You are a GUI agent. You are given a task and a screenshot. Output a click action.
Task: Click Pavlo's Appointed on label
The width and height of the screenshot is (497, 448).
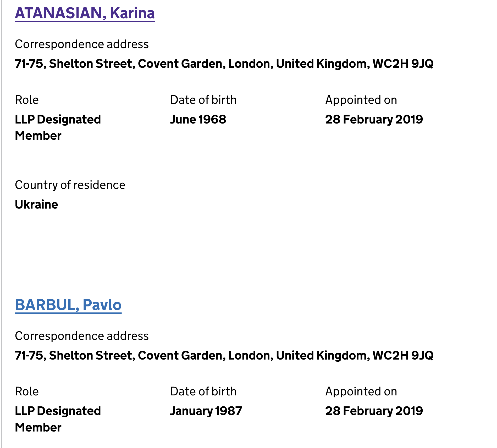point(361,391)
